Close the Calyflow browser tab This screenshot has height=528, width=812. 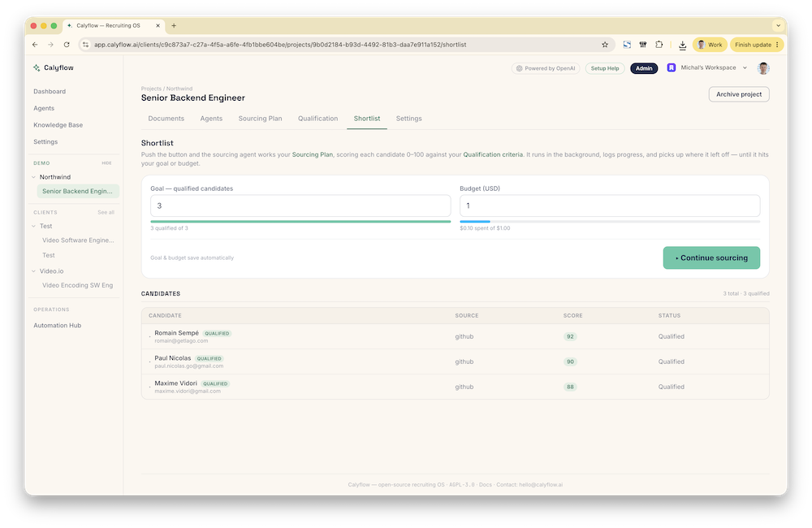tap(158, 25)
